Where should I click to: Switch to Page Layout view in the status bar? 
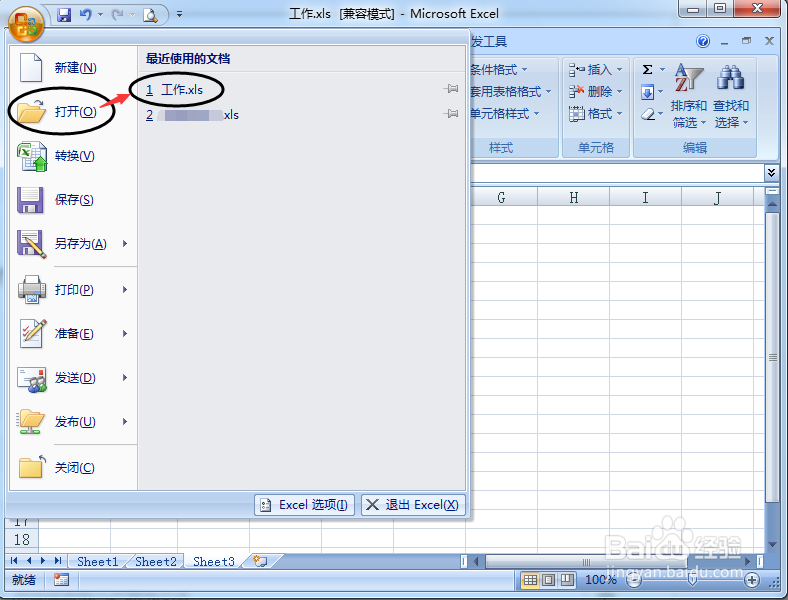click(548, 580)
